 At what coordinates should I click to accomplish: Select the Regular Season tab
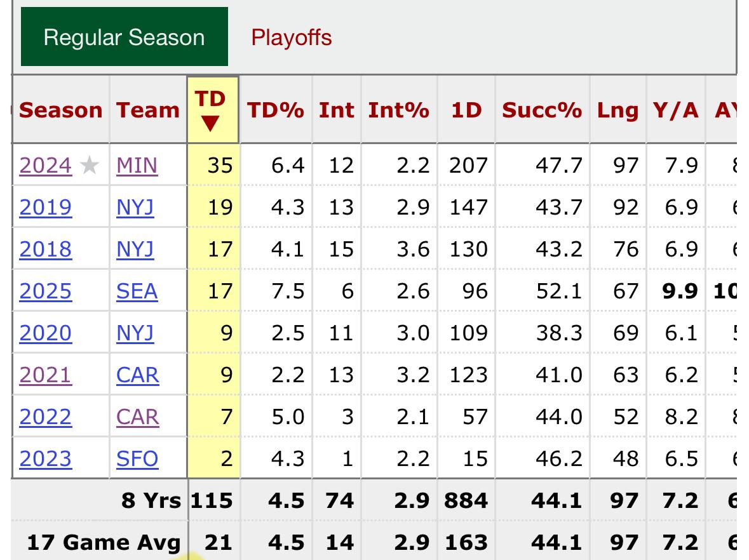tap(125, 37)
